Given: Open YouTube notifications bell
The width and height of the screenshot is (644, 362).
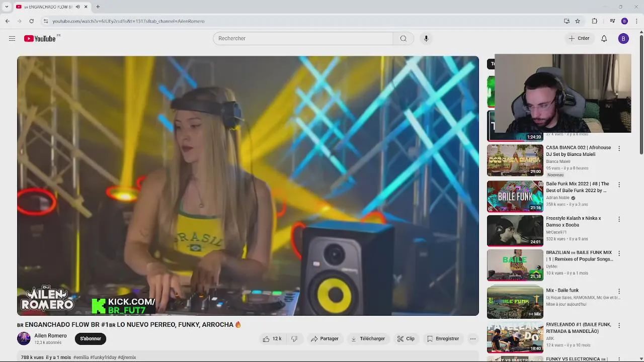Looking at the screenshot, I should (604, 39).
